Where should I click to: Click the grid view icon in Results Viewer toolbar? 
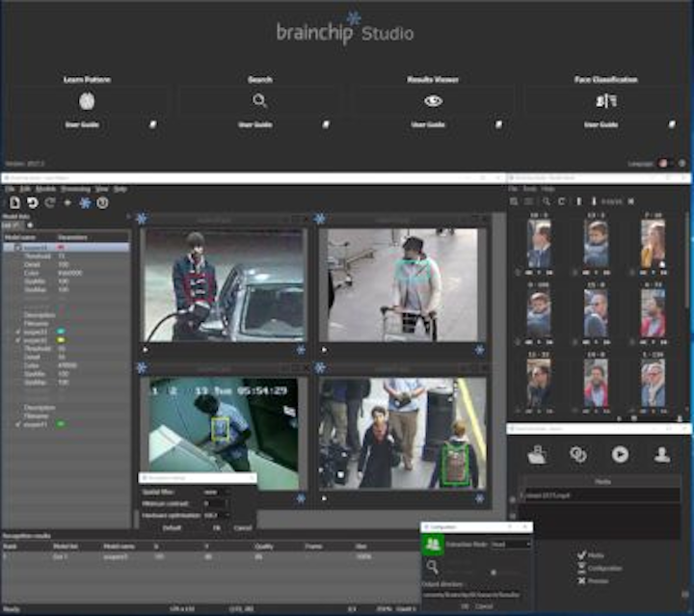click(x=514, y=201)
